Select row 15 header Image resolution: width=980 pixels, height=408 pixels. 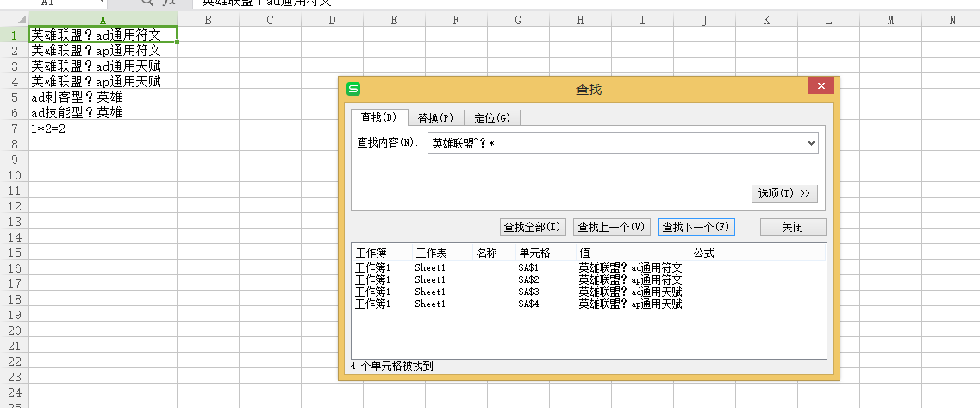[x=15, y=253]
